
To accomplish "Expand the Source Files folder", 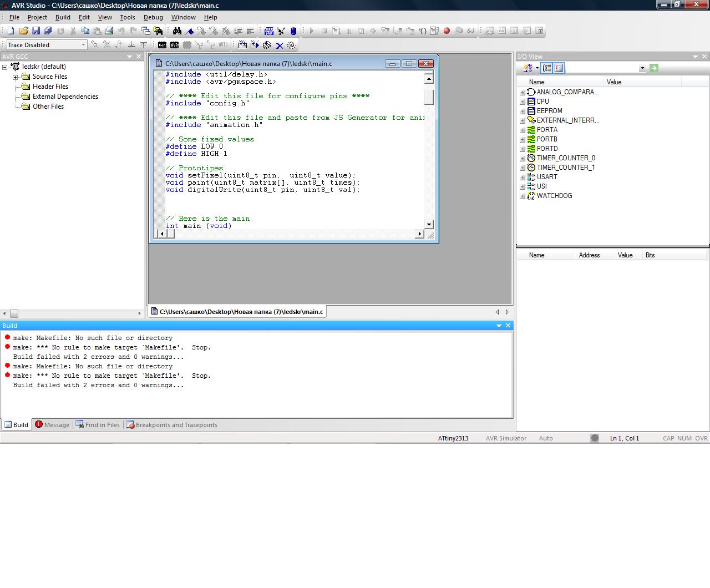I will coord(16,77).
